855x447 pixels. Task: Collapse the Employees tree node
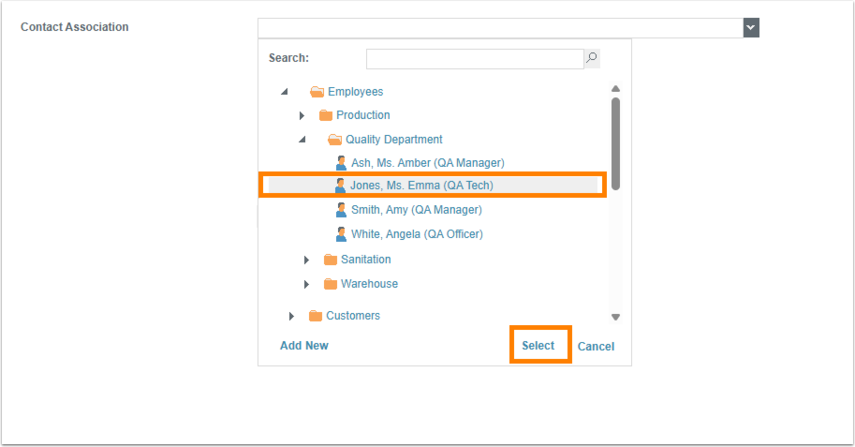point(285,92)
